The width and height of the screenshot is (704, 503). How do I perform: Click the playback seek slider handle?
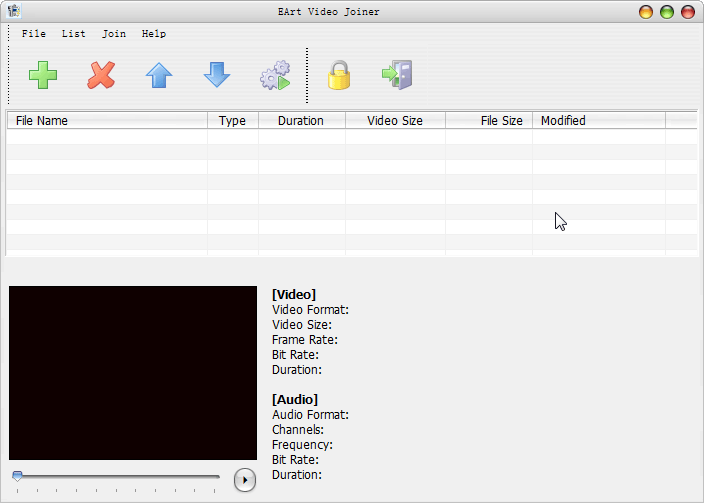(x=18, y=476)
